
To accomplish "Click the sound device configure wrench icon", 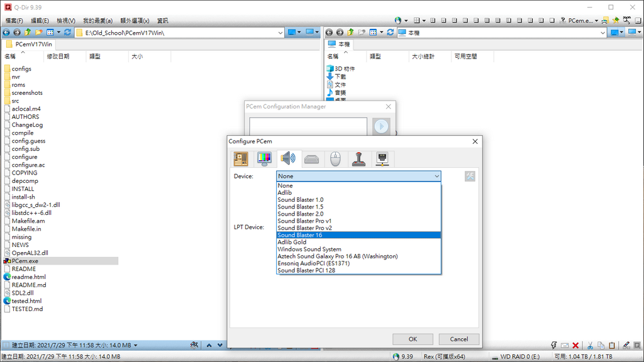I will pyautogui.click(x=470, y=176).
